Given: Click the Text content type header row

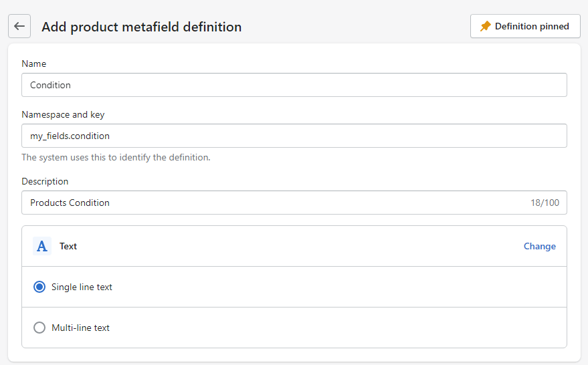Looking at the screenshot, I should point(294,246).
